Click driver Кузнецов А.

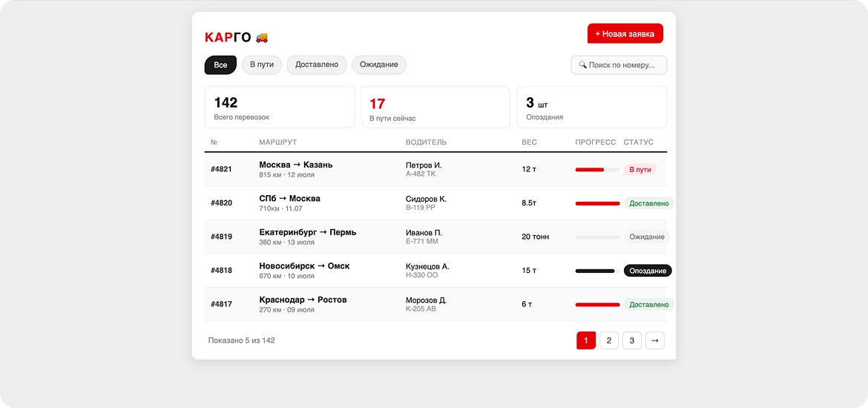[427, 267]
